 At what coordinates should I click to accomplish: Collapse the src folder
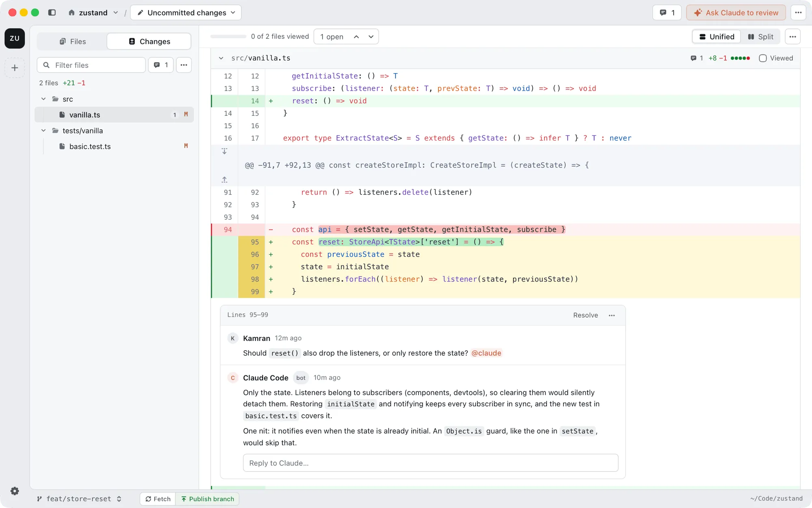pos(43,99)
